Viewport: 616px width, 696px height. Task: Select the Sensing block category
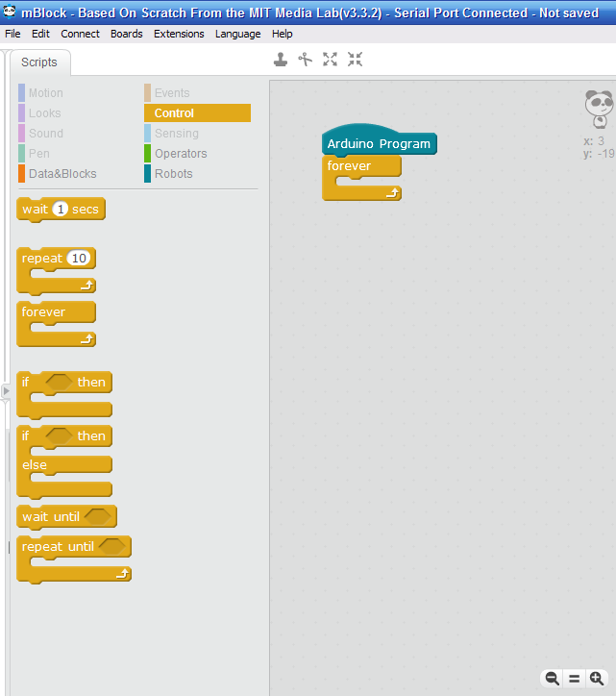click(x=171, y=134)
